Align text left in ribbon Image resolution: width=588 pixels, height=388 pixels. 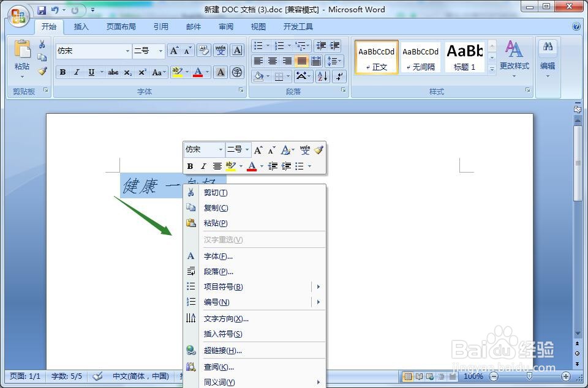(258, 61)
